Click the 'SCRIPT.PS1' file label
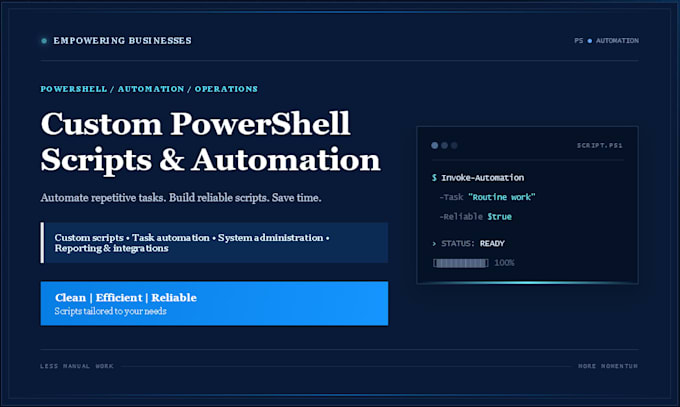680x407 pixels. tap(599, 145)
